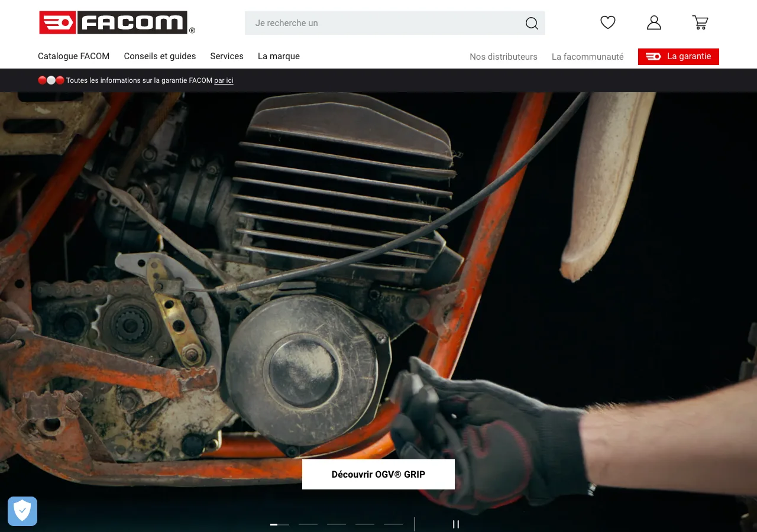The width and height of the screenshot is (757, 532).
Task: Open La marque menu
Action: click(279, 56)
